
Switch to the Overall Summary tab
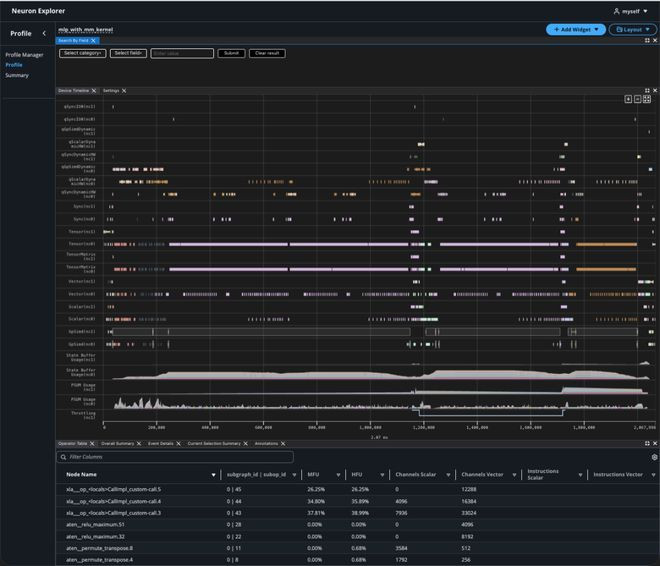click(x=117, y=443)
